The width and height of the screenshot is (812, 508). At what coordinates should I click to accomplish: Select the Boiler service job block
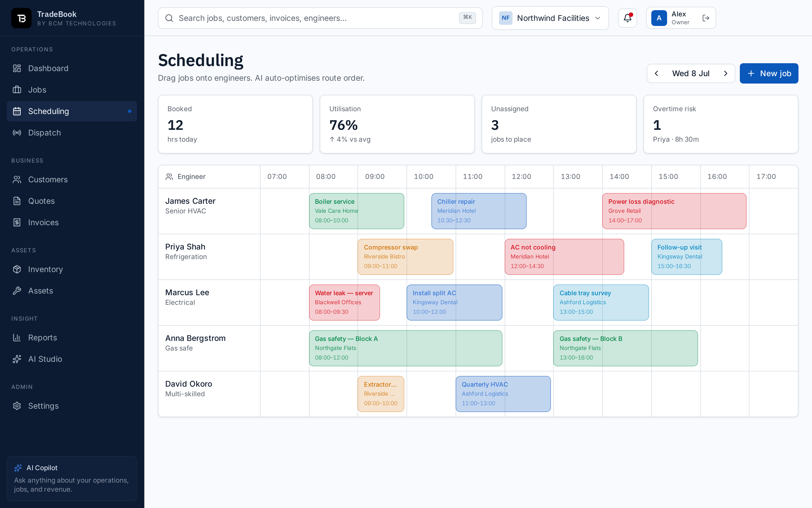[356, 211]
